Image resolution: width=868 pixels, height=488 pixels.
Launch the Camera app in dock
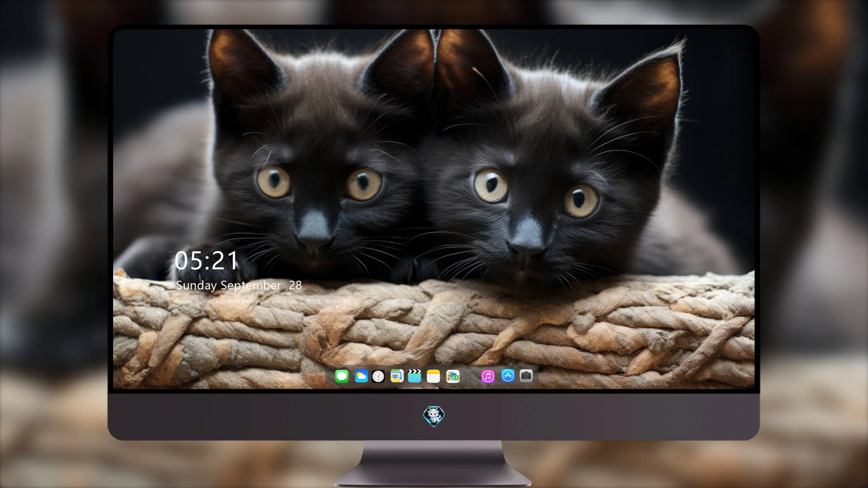tap(526, 375)
